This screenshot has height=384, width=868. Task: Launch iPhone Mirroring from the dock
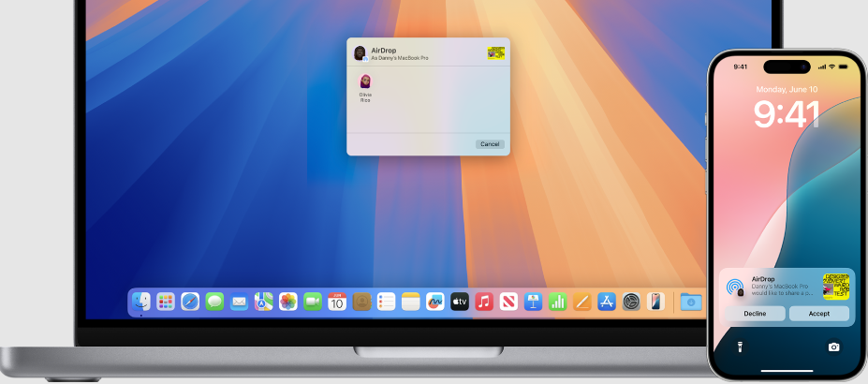click(655, 302)
